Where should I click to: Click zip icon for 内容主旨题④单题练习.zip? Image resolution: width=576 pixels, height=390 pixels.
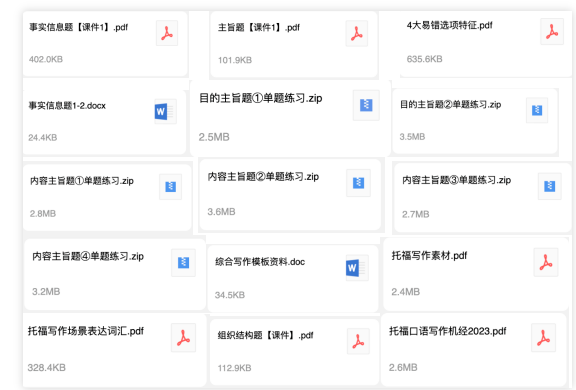click(183, 263)
